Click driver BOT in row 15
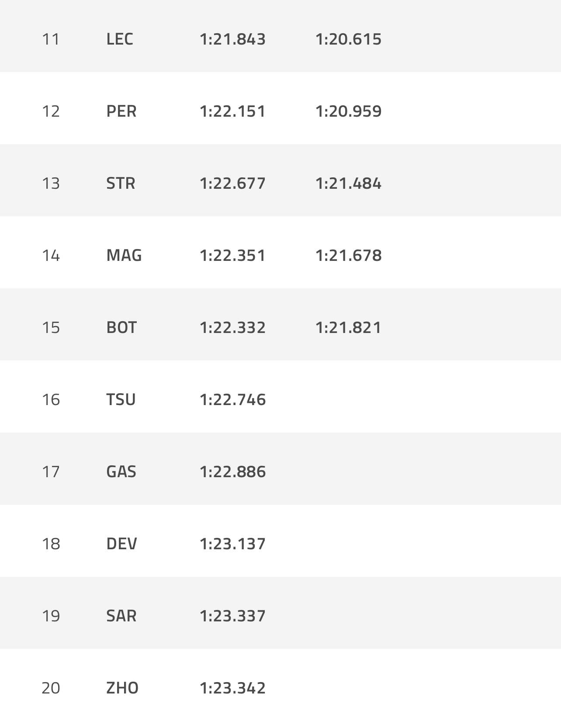Viewport: 561px width, 728px height. 121,327
